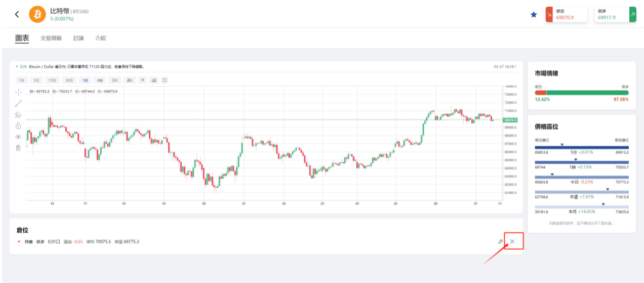Collapse the intraday analysis note triangle
644x283 pixels.
point(16,66)
